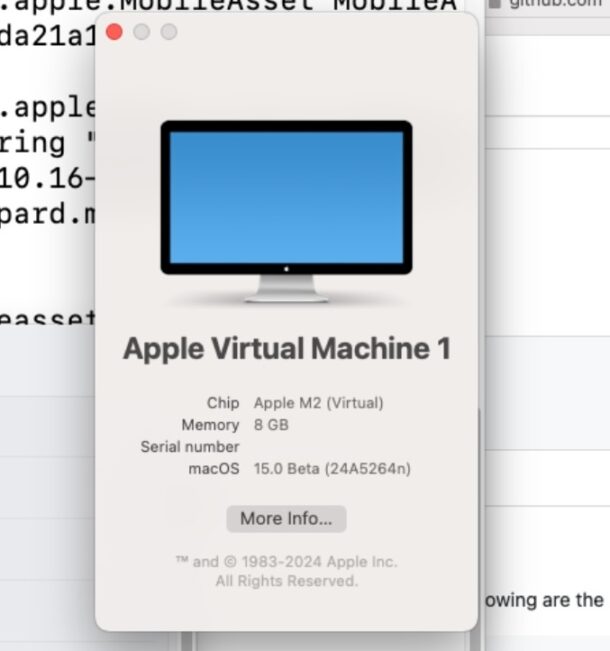Screen dimensions: 610x651
Task: Click the macOS label
Action: [214, 469]
